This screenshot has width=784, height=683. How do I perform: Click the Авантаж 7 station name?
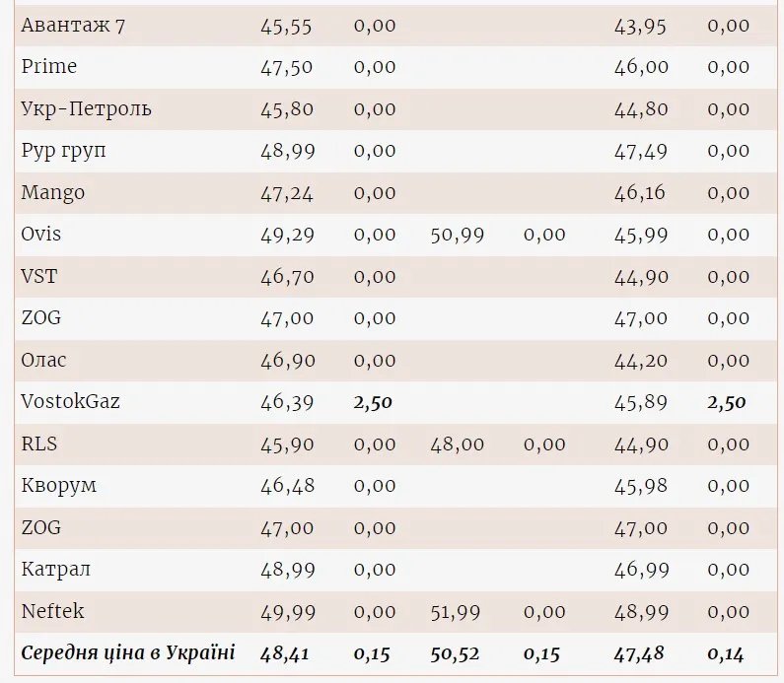[x=73, y=26]
